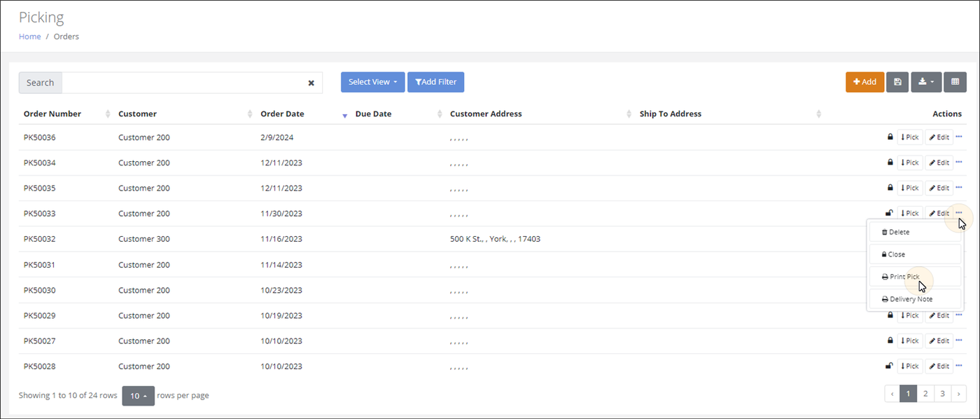Screen dimensions: 980x419
Task: Click the lock icon for order PK50027
Action: click(x=890, y=341)
